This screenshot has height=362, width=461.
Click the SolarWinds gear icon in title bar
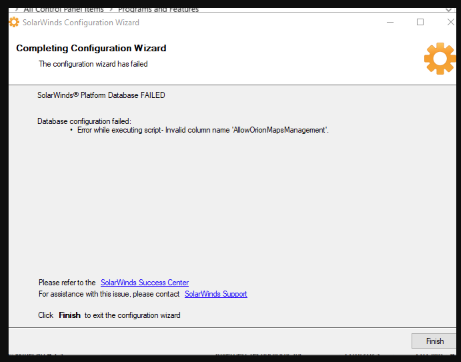pos(14,22)
